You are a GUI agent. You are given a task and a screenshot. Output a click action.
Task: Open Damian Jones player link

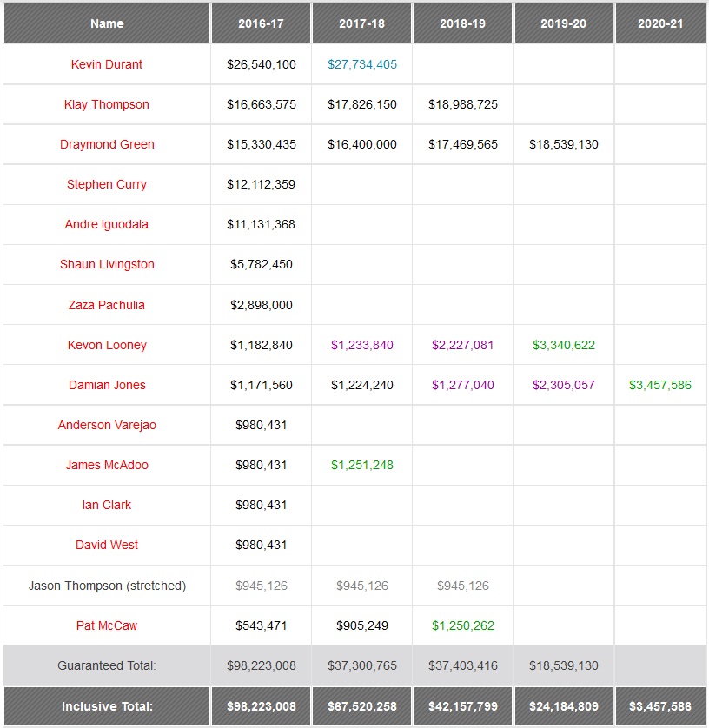[x=107, y=385]
